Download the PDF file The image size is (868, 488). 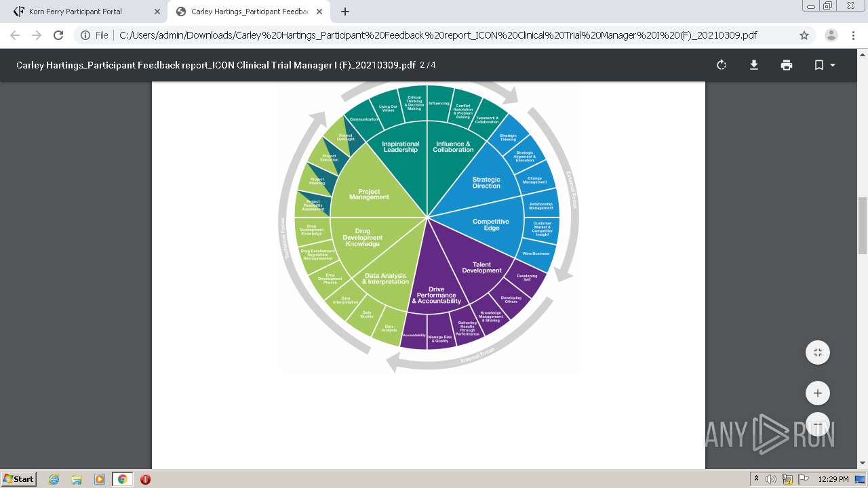point(754,65)
